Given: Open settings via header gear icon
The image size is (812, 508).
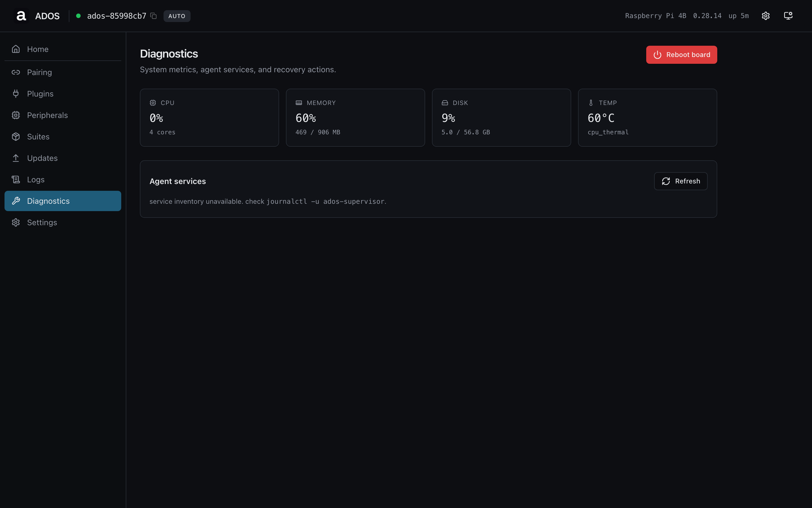Looking at the screenshot, I should click(765, 16).
